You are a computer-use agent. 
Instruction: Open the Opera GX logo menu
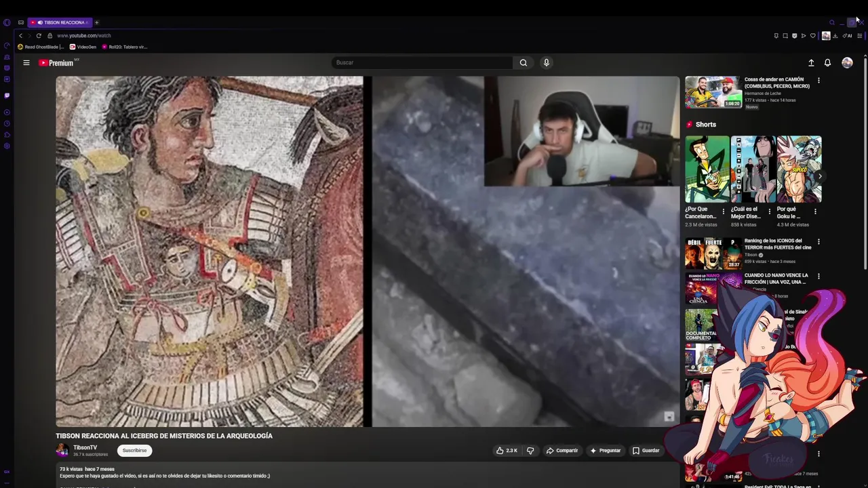point(7,22)
